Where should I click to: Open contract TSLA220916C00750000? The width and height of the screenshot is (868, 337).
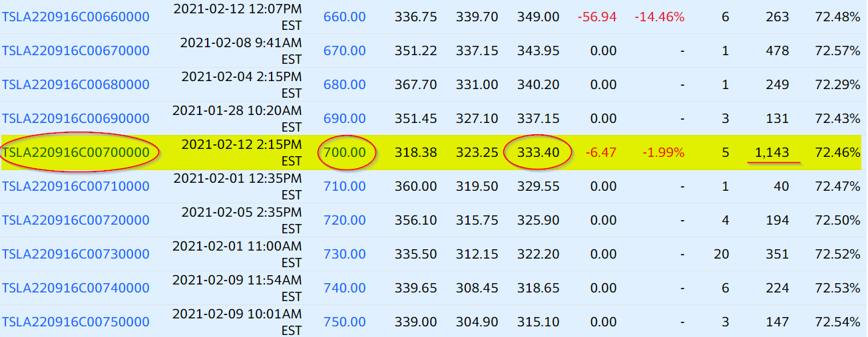76,322
